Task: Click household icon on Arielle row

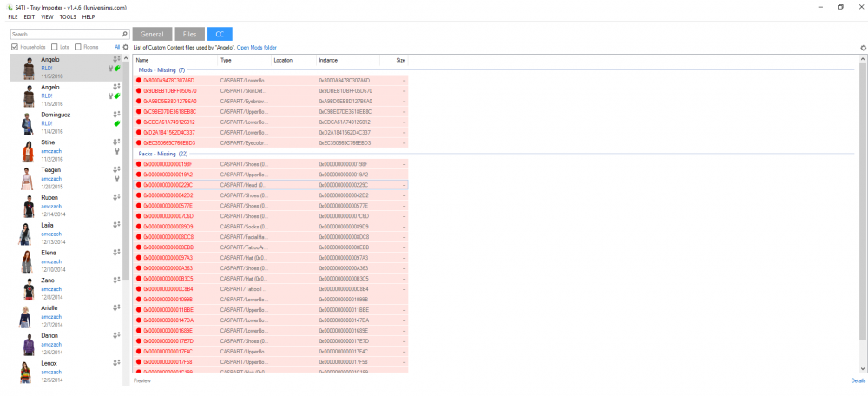Action: [116, 307]
